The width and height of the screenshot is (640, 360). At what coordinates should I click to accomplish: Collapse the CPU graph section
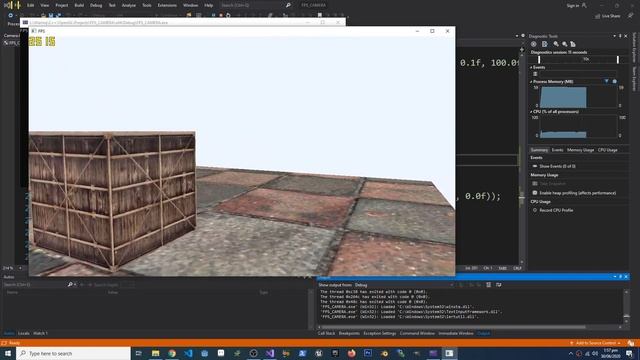point(531,111)
